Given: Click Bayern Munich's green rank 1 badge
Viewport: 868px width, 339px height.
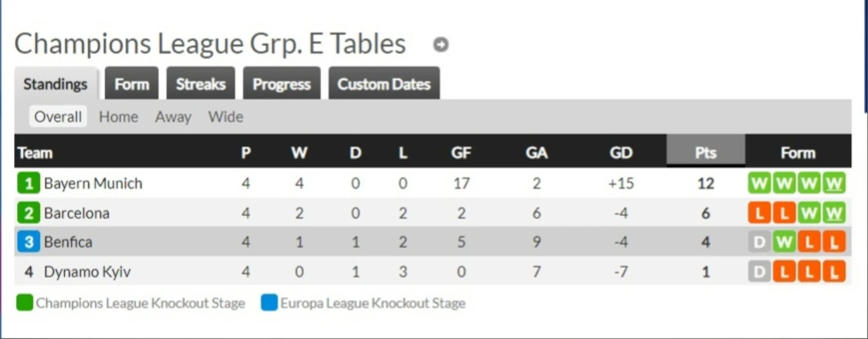Looking at the screenshot, I should tap(28, 183).
